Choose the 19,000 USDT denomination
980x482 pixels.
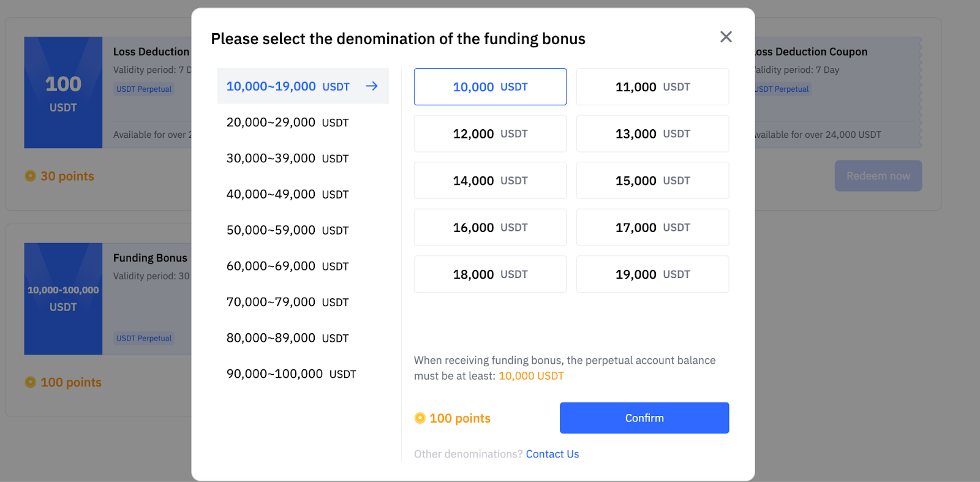[652, 274]
